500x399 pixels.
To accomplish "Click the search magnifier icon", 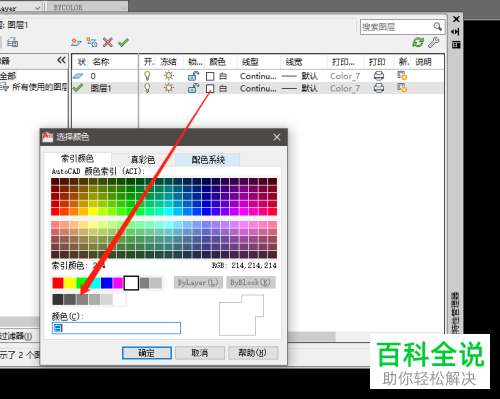I will [x=438, y=27].
